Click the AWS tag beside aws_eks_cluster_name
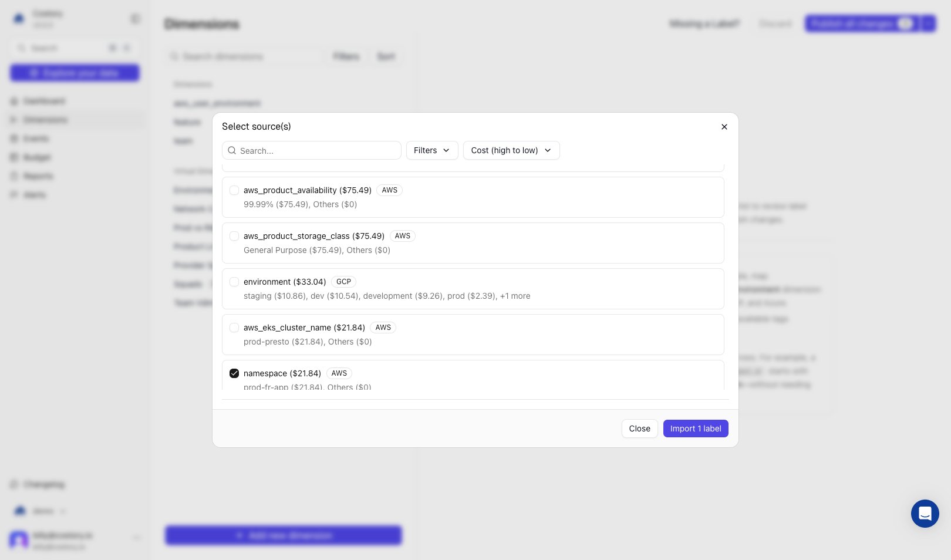This screenshot has width=951, height=560. (x=383, y=328)
